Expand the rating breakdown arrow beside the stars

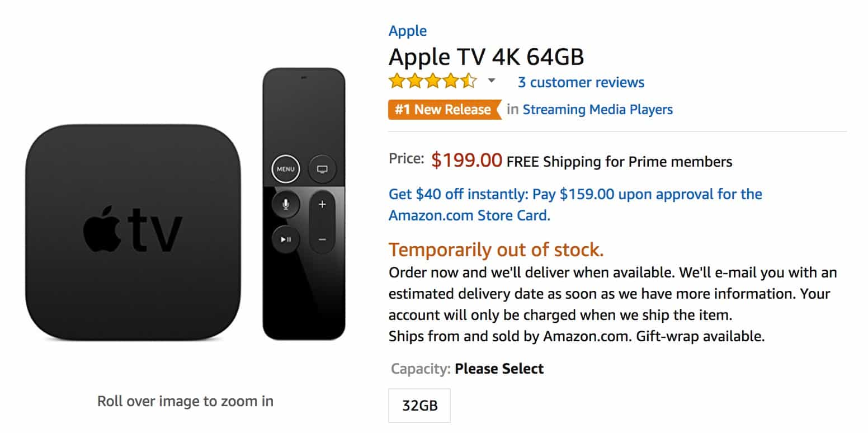point(492,81)
